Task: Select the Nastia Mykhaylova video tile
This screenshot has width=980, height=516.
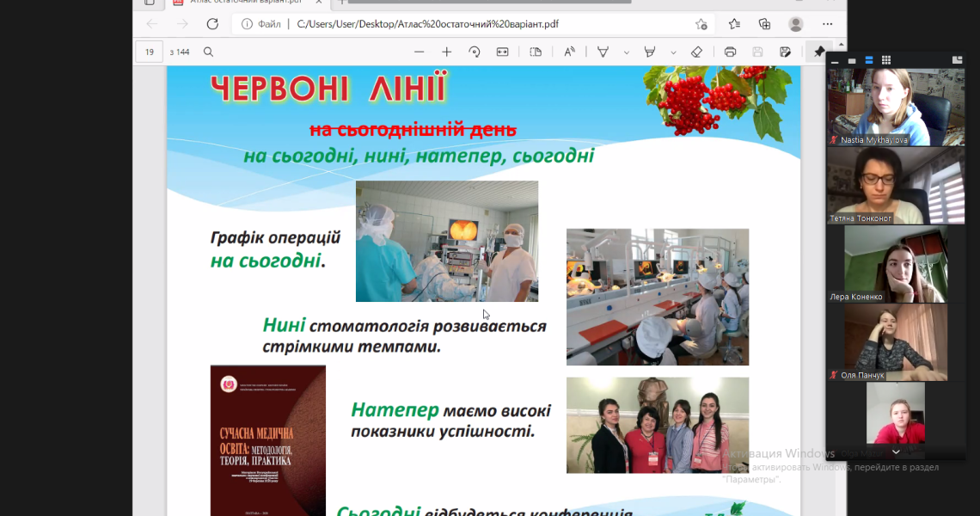Action: click(896, 107)
